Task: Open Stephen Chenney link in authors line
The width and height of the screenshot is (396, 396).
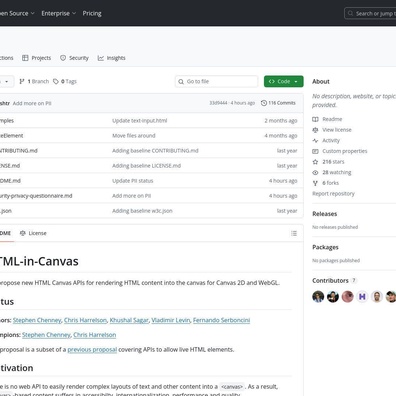Action: pyautogui.click(x=37, y=320)
